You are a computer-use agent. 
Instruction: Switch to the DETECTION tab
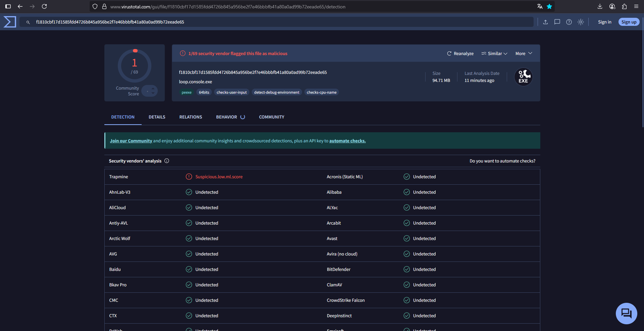[123, 117]
